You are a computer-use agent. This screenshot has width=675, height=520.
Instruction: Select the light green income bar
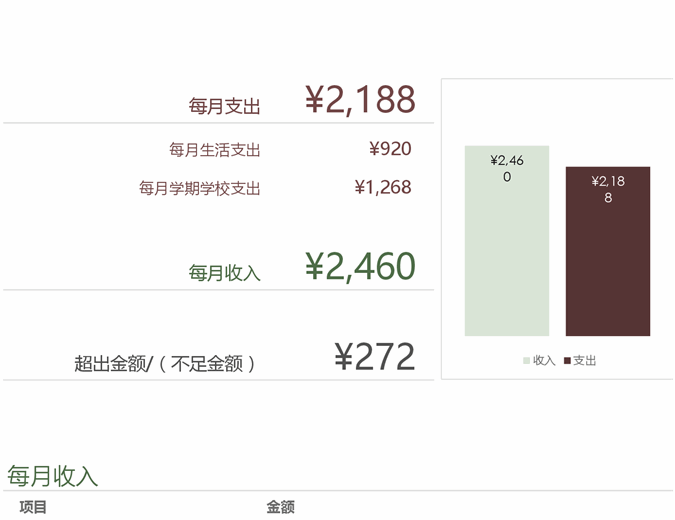(x=507, y=270)
